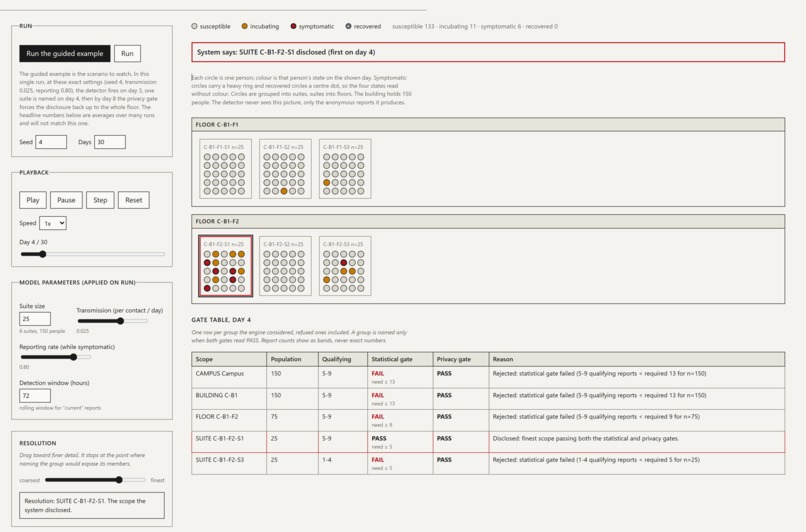Click the recovered legend circle

click(349, 26)
